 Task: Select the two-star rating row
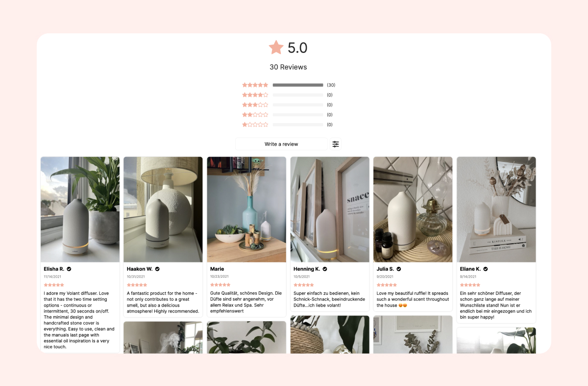289,114
